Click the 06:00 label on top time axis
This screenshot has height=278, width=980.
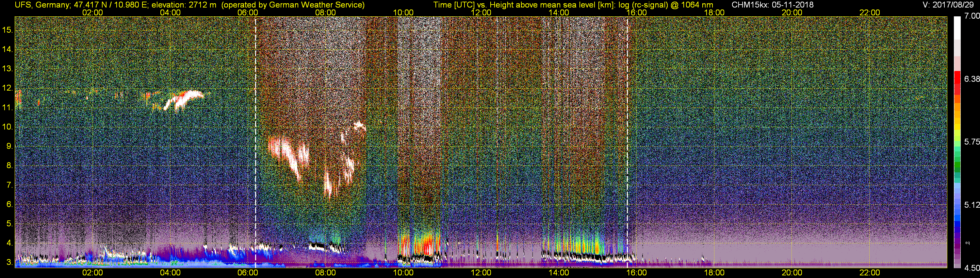pyautogui.click(x=248, y=12)
